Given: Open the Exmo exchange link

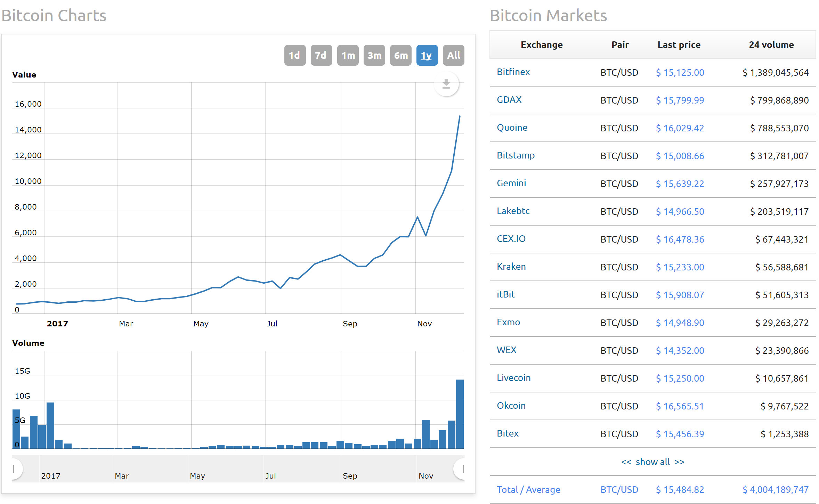Looking at the screenshot, I should tap(508, 322).
